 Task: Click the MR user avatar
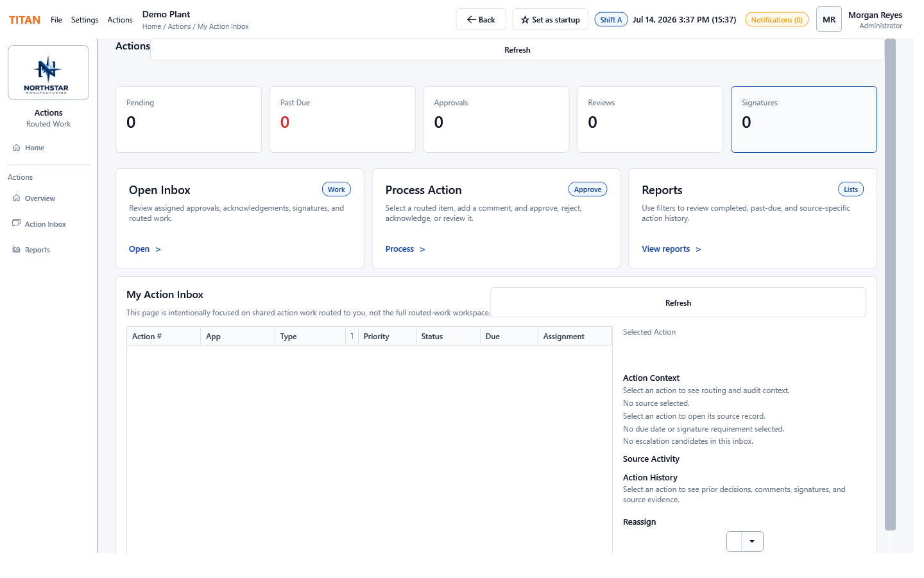[829, 20]
